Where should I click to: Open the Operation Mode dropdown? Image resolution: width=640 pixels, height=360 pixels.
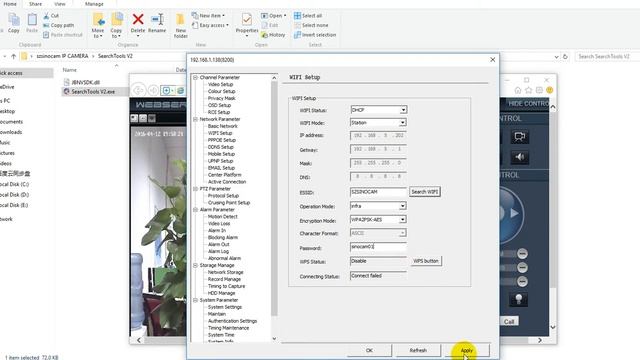[x=402, y=206]
